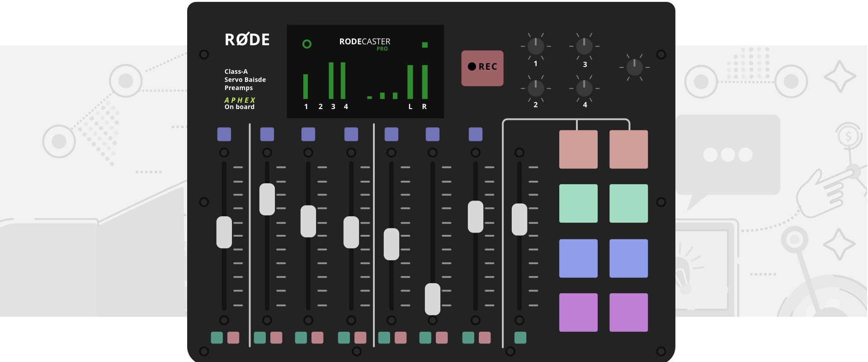
Task: Click the small green square on the display
Action: pos(425,45)
